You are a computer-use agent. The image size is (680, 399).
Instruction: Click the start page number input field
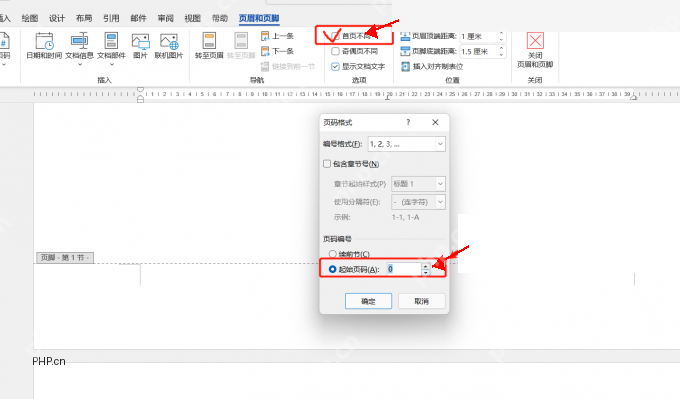[x=404, y=269]
